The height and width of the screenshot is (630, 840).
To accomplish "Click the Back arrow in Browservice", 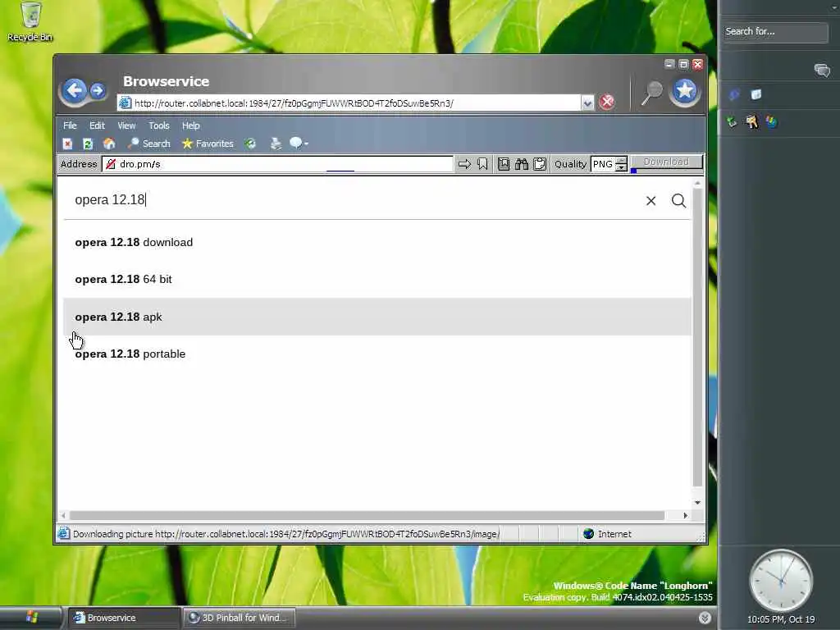I will (x=74, y=90).
